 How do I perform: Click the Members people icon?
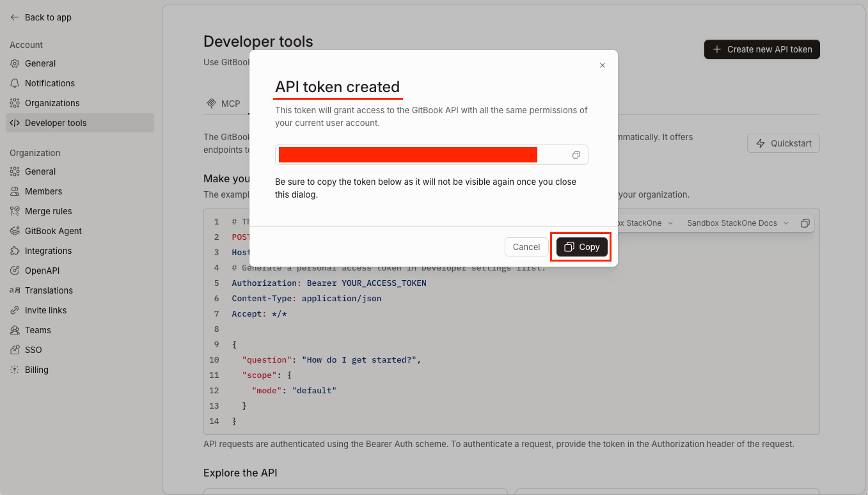click(x=15, y=191)
